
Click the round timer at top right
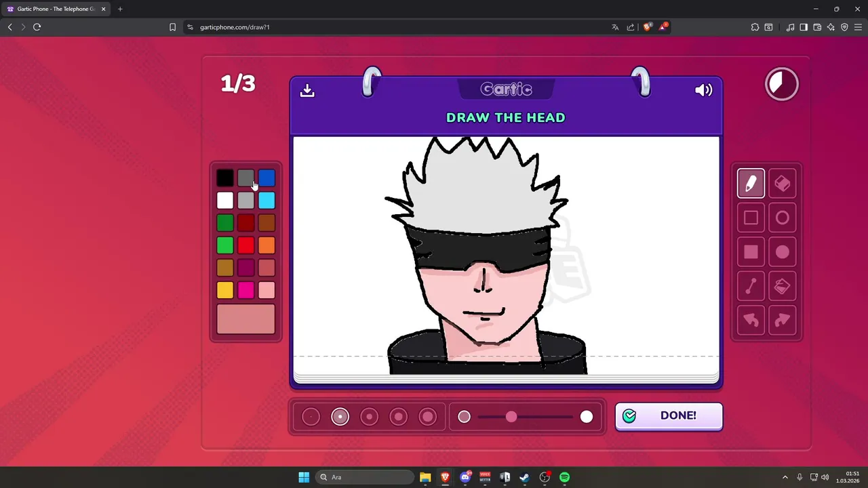pos(782,84)
